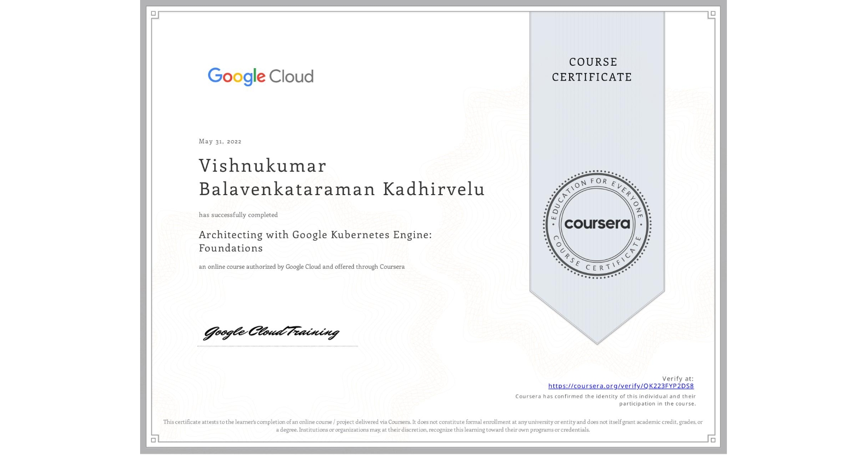Select the date May 31, 2022
Screen dimensions: 868x455
pos(220,141)
